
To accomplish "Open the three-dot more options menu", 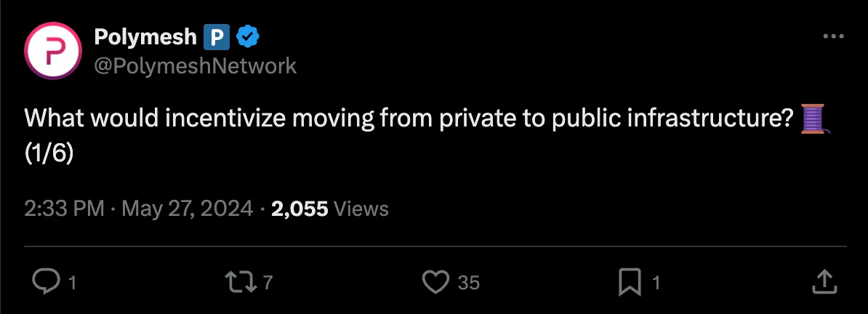I will pos(833,36).
